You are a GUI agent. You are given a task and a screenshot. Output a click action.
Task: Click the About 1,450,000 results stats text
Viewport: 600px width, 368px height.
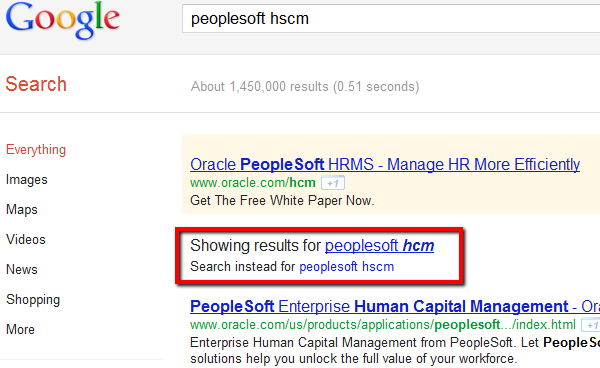(305, 87)
